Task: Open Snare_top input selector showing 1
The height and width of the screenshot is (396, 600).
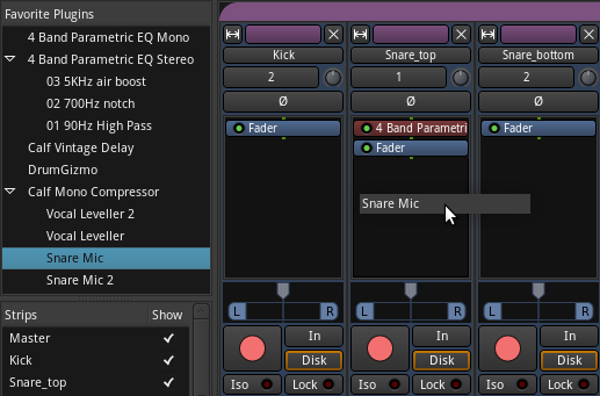Action: 399,77
